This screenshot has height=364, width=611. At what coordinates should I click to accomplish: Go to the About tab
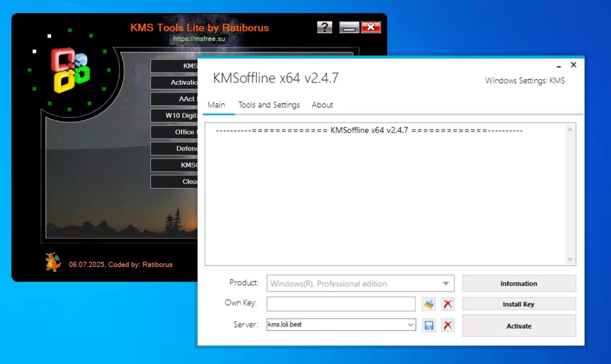pyautogui.click(x=322, y=105)
